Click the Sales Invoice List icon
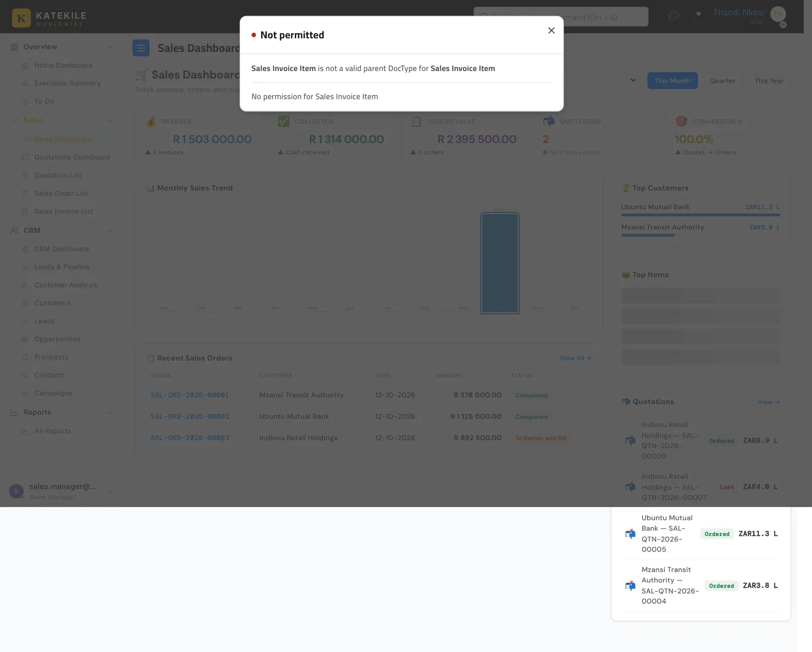This screenshot has width=812, height=652. [25, 212]
